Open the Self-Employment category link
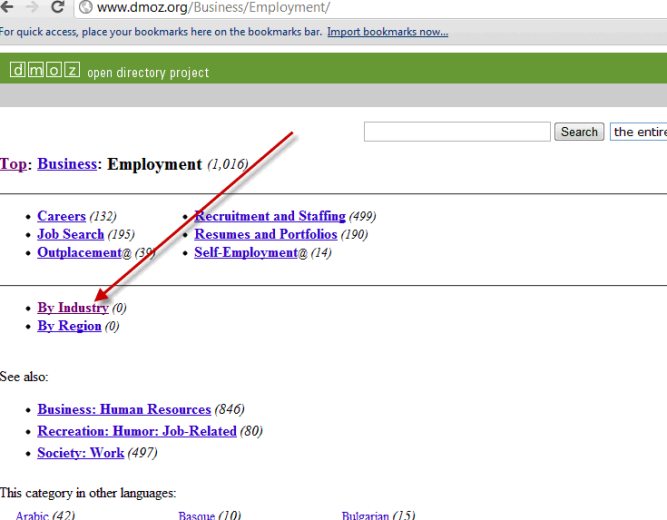The height and width of the screenshot is (520, 667). click(245, 253)
